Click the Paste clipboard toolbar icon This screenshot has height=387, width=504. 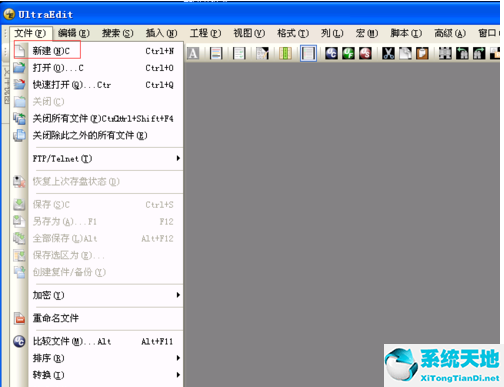point(422,53)
